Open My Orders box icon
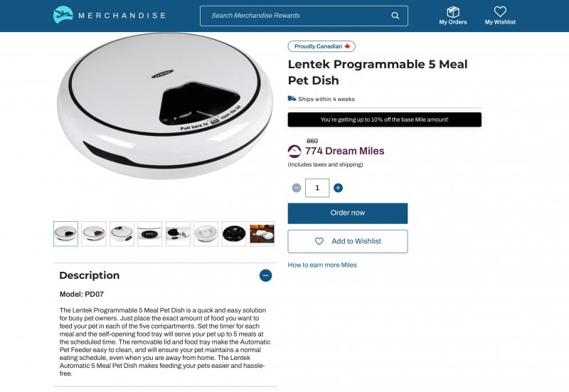 [453, 12]
